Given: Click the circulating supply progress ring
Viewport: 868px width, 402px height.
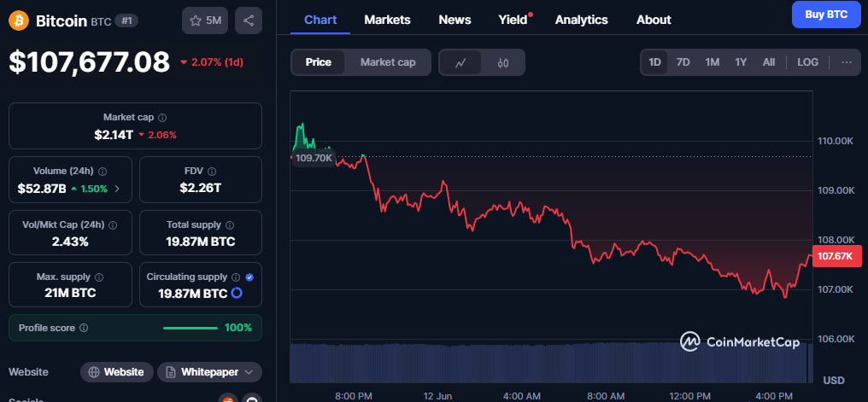Looking at the screenshot, I should click(237, 293).
